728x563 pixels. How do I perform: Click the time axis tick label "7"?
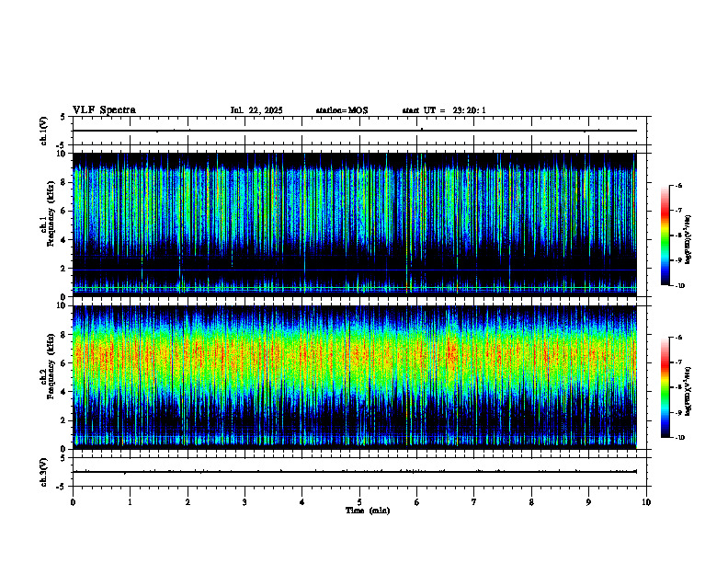coord(474,501)
